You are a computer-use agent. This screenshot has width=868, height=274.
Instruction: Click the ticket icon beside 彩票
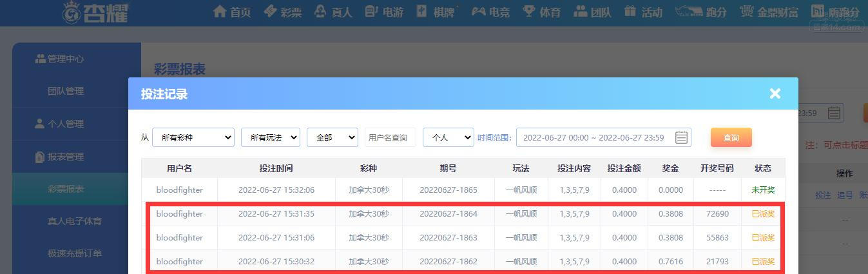click(270, 11)
